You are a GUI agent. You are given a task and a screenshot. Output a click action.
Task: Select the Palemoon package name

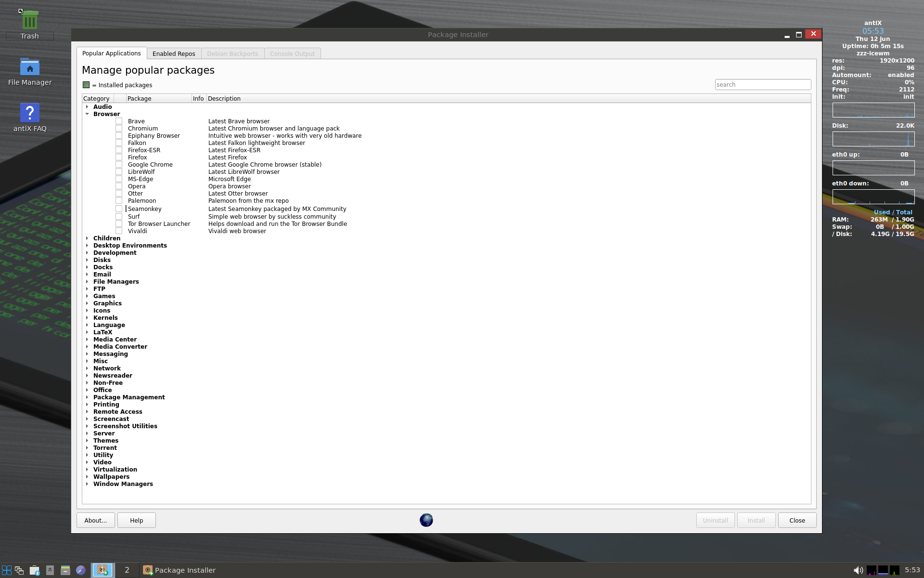tap(142, 201)
